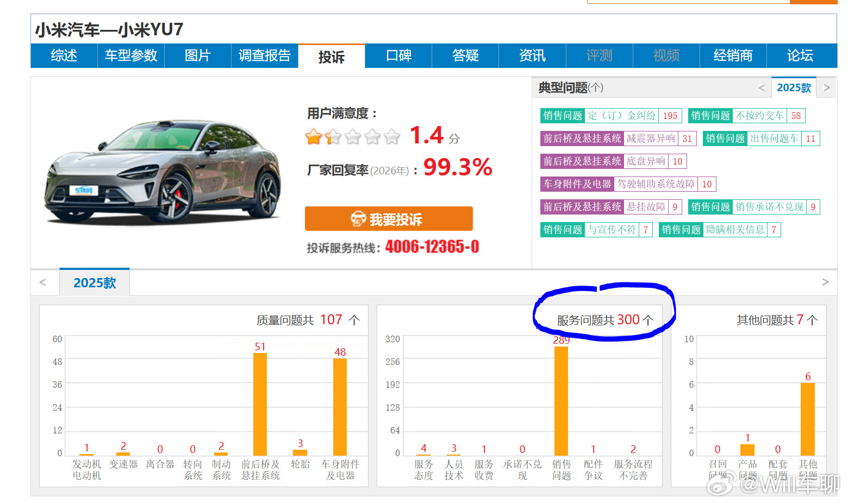Select the first star in user satisfaction rating
Viewport: 848px width, 504px height.
coord(314,137)
